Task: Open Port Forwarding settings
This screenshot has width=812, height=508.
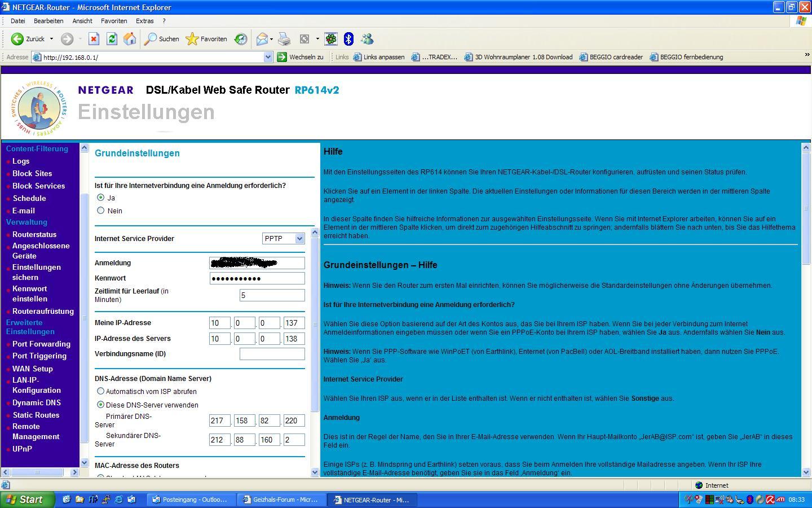Action: click(x=41, y=344)
